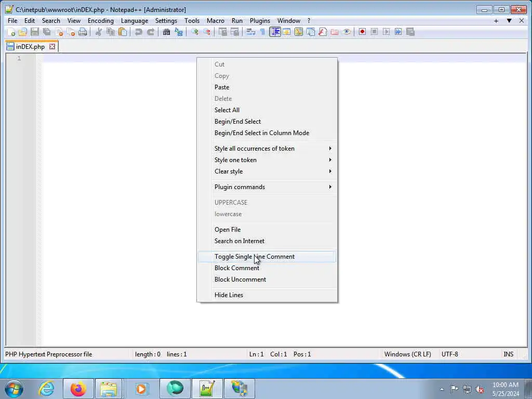Close the inDEX.php tab with red X
Viewport: 532px width, 399px height.
click(52, 46)
